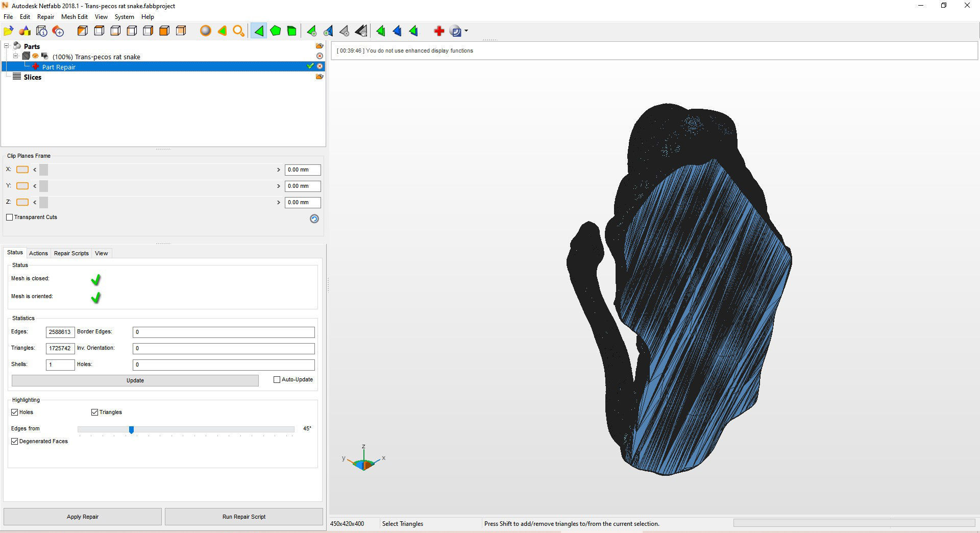
Task: Click the X clip plane right arrow
Action: tap(278, 169)
